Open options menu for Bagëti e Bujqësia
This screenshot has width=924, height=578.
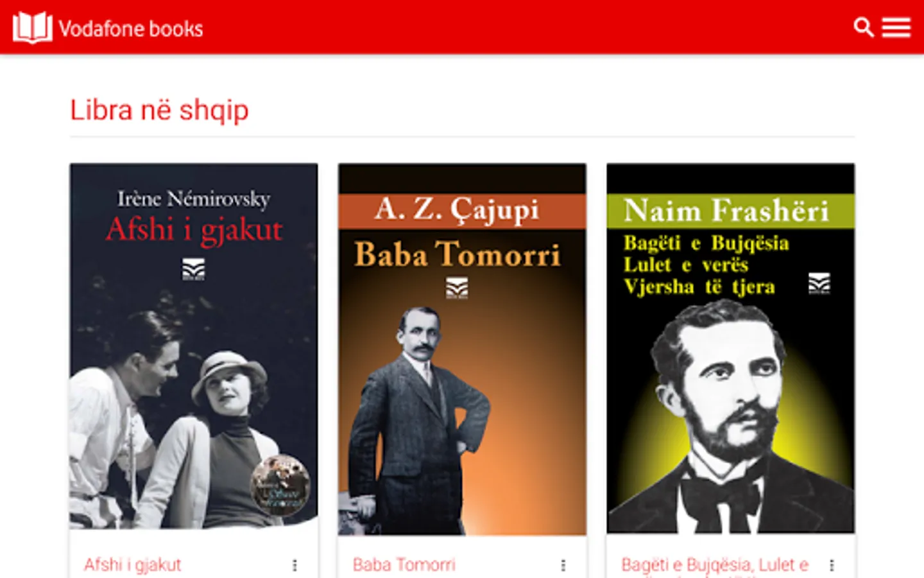[832, 565]
